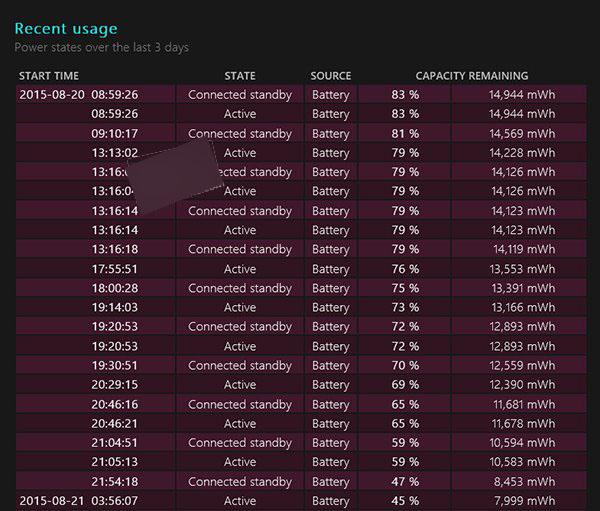Click the CAPACITY REMAINING column header
This screenshot has height=511, width=600.
[x=472, y=76]
